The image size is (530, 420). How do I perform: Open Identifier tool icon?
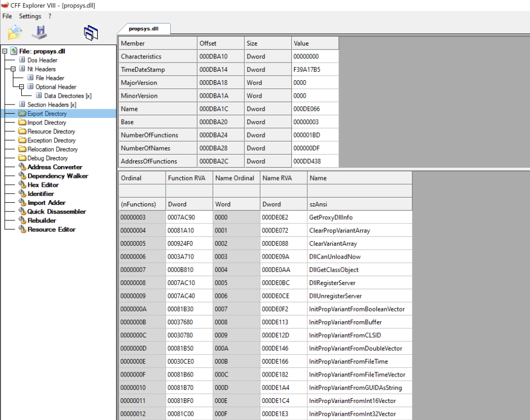(22, 193)
